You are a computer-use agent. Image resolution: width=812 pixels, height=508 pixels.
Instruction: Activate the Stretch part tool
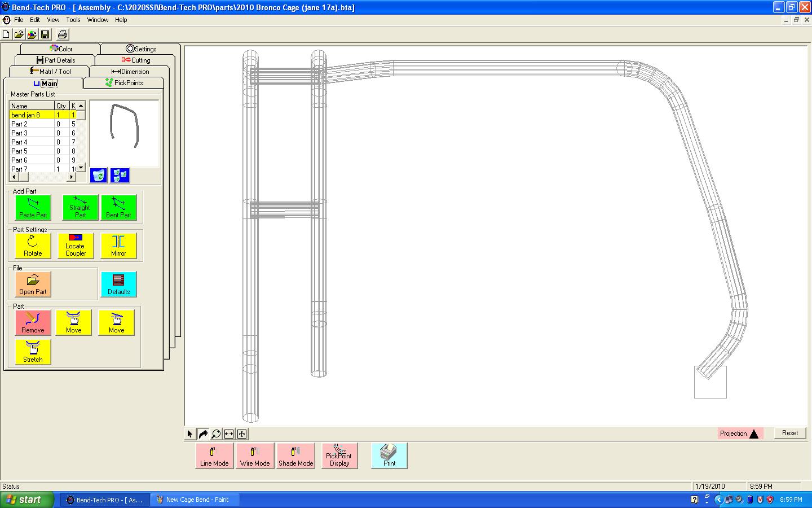click(33, 352)
